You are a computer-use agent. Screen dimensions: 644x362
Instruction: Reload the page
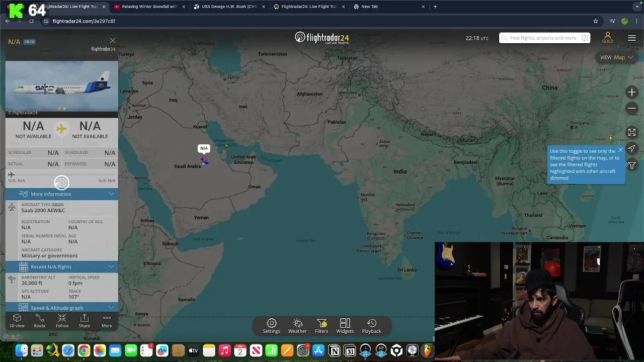(31, 21)
